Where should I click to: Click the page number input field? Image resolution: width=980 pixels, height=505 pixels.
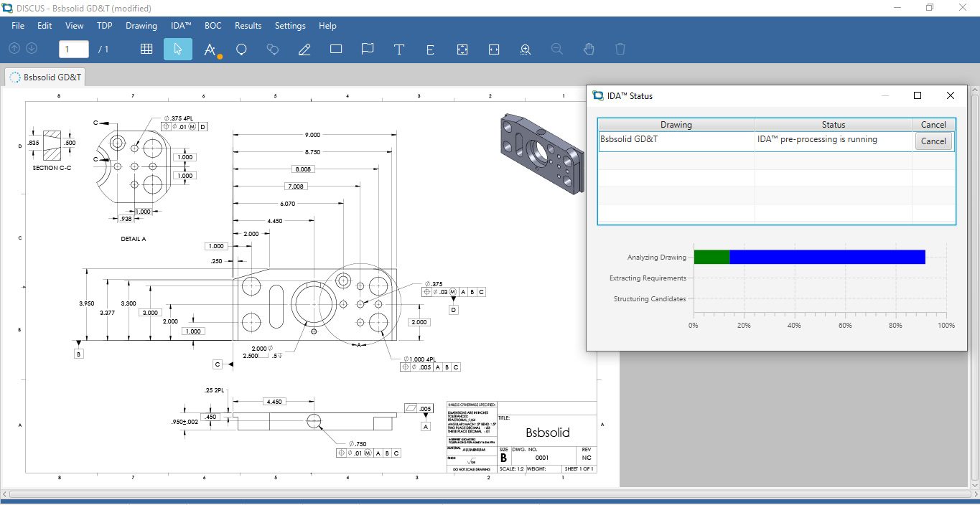click(x=73, y=49)
